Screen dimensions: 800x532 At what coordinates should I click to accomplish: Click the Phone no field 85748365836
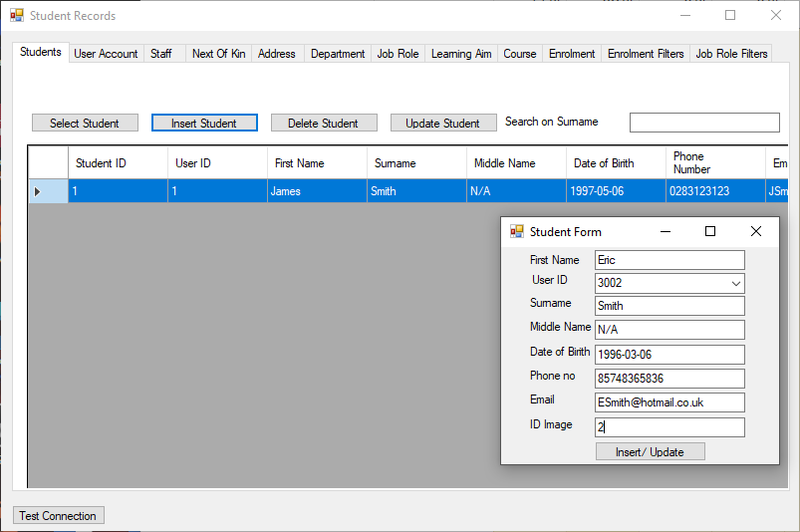669,379
